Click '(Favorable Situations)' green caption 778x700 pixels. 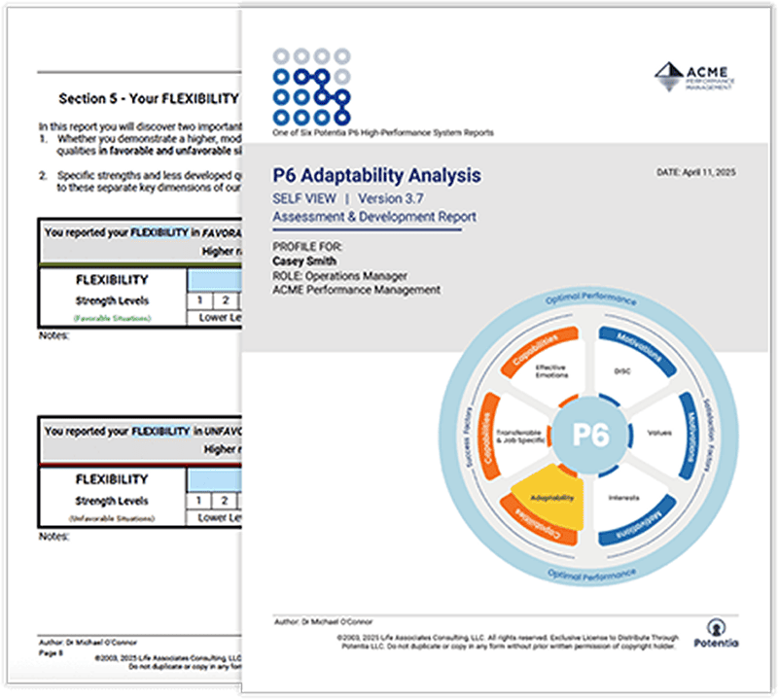click(112, 319)
